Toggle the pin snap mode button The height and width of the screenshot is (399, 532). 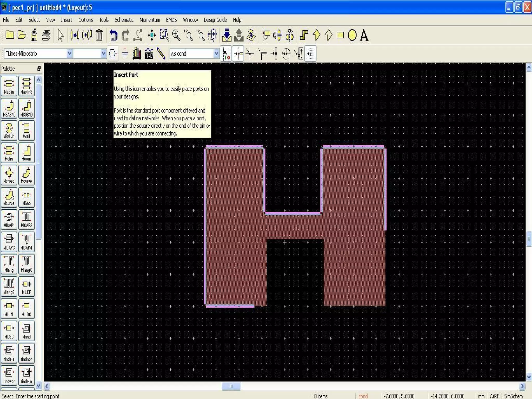pos(238,54)
